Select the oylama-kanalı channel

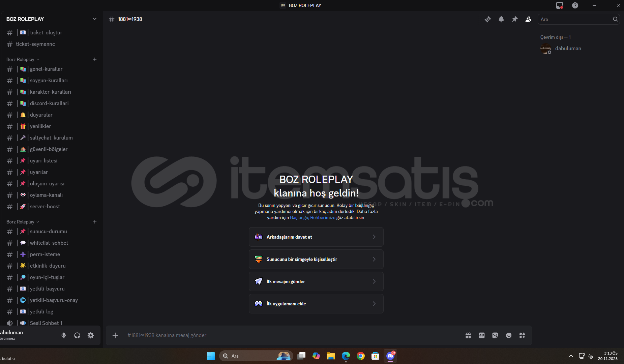(x=51, y=195)
